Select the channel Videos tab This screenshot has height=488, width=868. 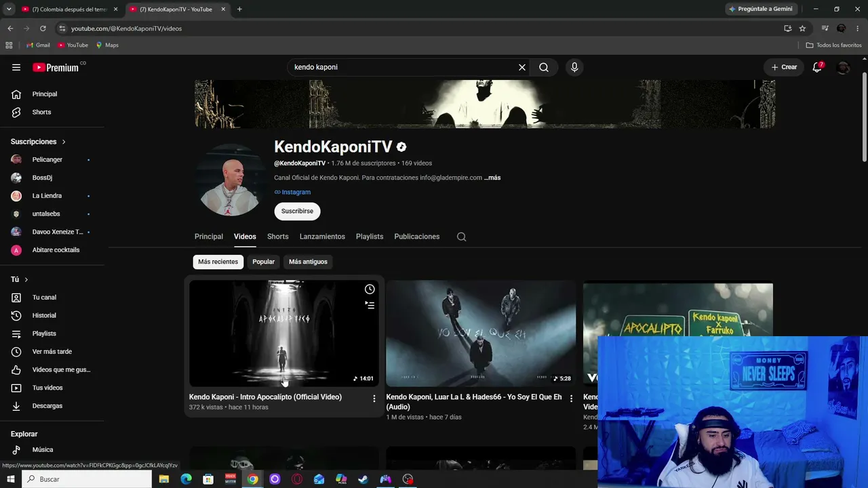click(245, 237)
